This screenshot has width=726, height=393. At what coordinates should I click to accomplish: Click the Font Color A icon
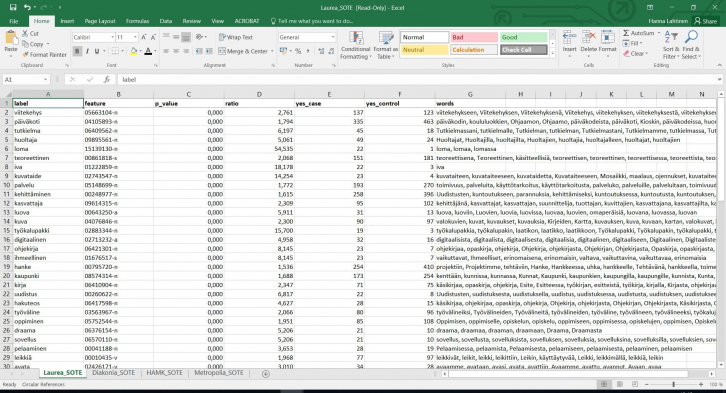(148, 51)
